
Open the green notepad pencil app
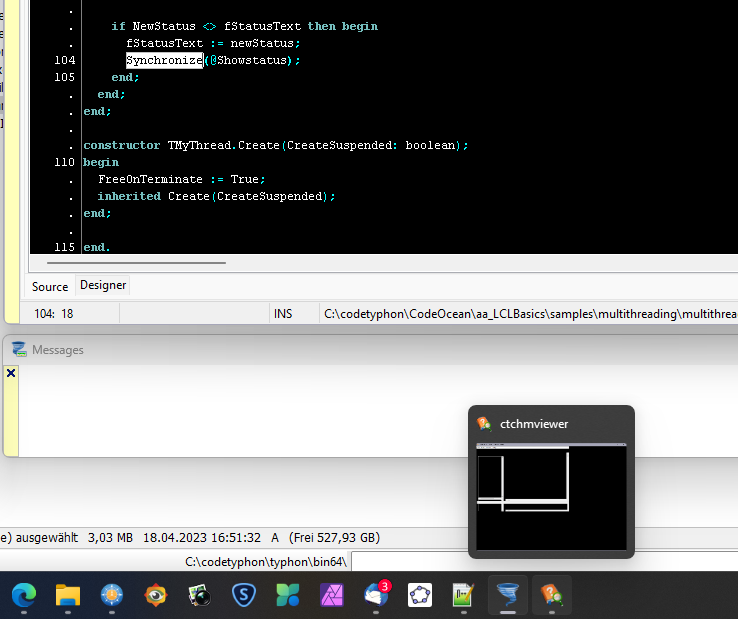[464, 595]
